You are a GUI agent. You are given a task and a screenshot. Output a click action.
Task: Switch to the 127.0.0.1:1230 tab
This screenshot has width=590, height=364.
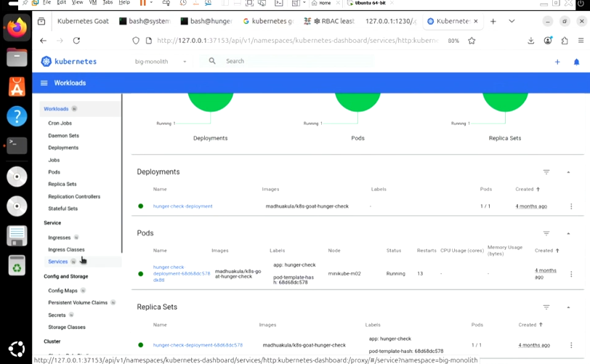[392, 22]
